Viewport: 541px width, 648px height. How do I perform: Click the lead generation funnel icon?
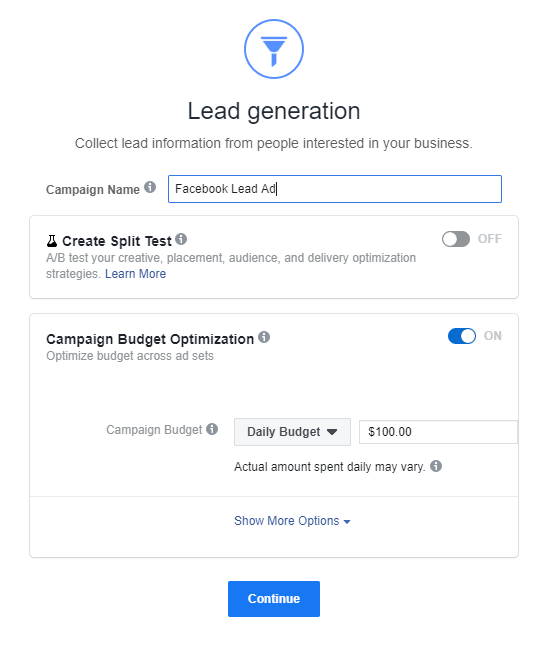pyautogui.click(x=274, y=49)
